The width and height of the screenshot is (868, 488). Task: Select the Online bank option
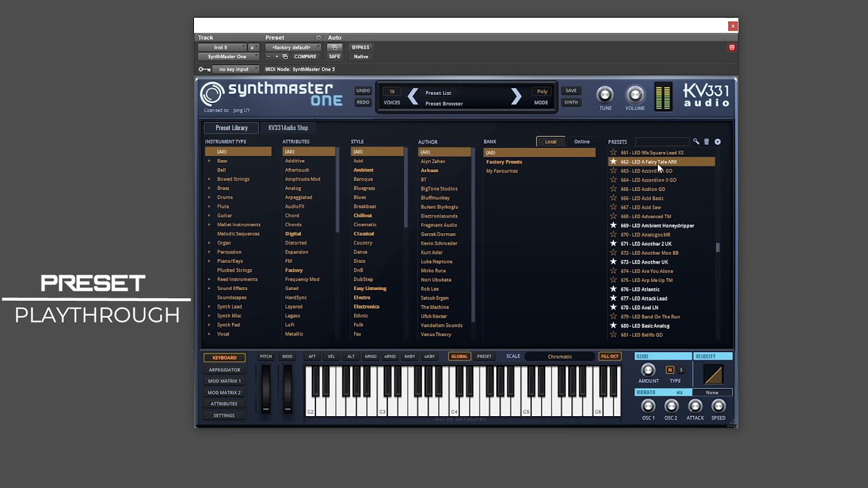click(582, 142)
